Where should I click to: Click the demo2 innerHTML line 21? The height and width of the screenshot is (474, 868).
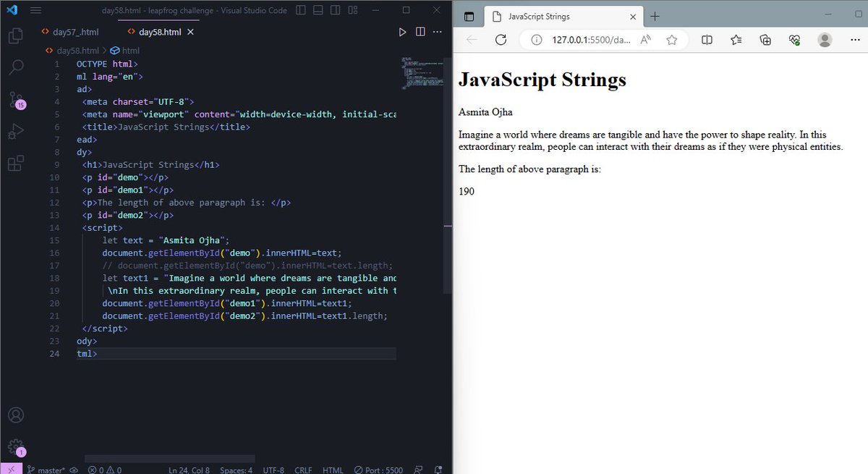point(244,316)
